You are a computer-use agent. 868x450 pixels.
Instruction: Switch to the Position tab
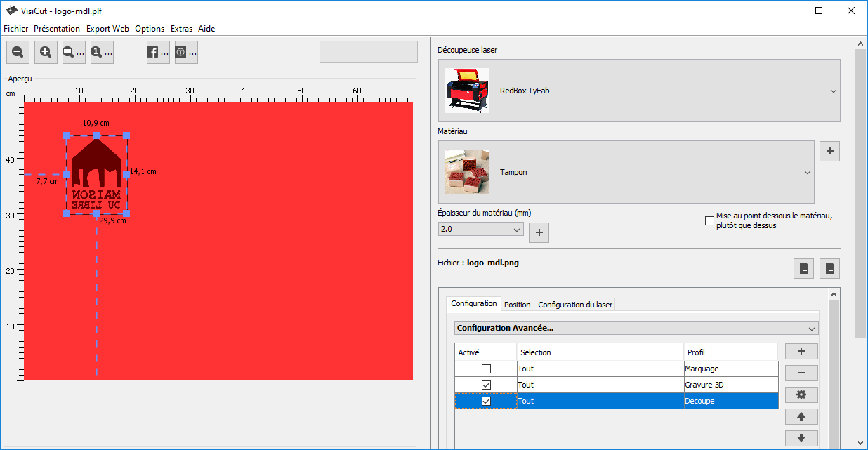tap(517, 305)
